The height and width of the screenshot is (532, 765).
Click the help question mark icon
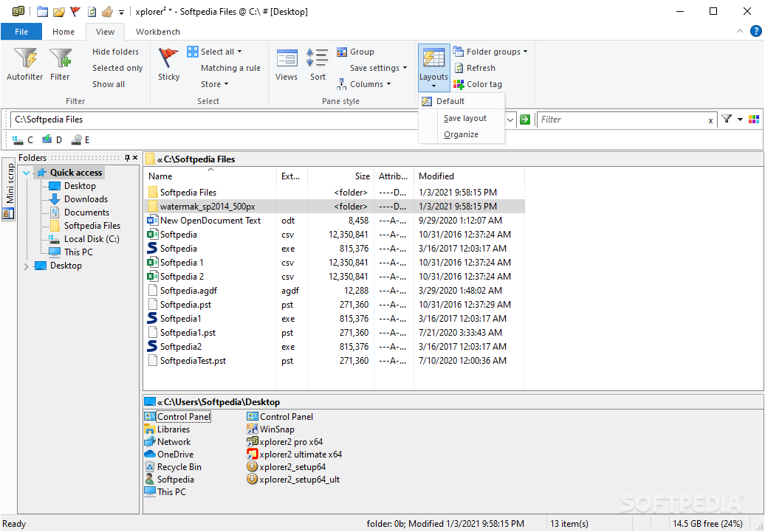[755, 31]
